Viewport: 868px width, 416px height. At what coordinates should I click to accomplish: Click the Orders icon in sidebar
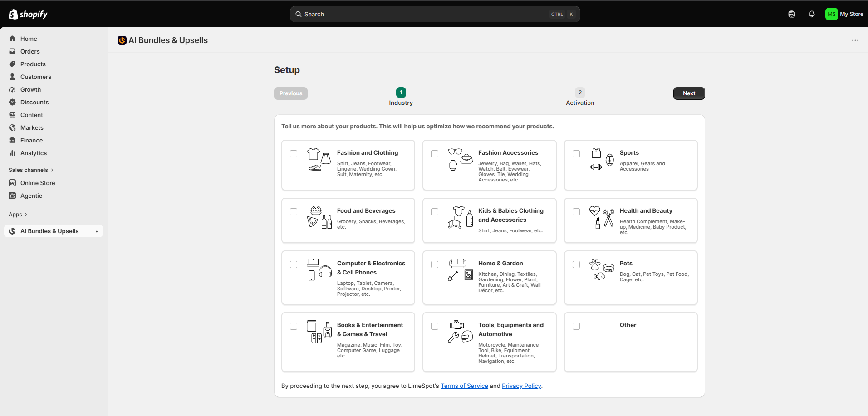(x=12, y=51)
